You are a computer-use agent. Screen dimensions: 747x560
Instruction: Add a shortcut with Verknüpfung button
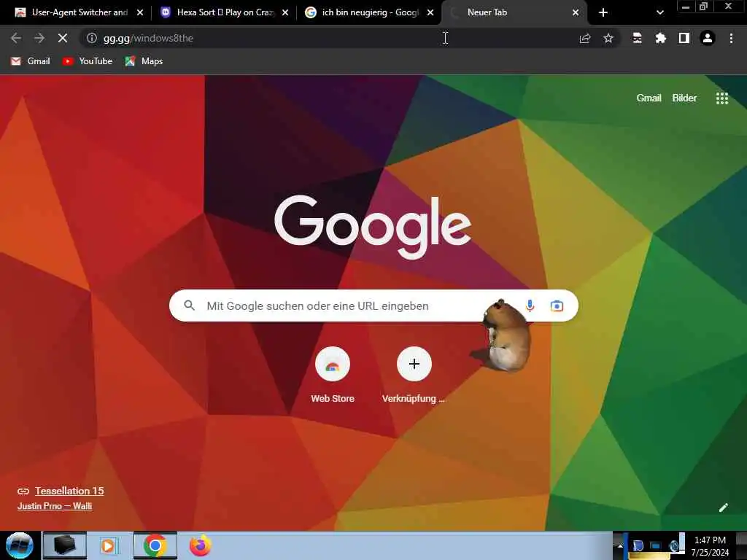point(414,376)
